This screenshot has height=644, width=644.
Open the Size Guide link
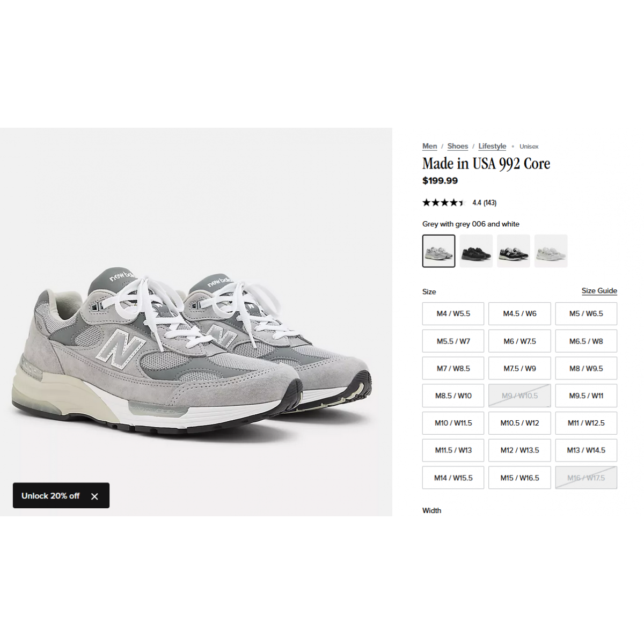(x=599, y=291)
